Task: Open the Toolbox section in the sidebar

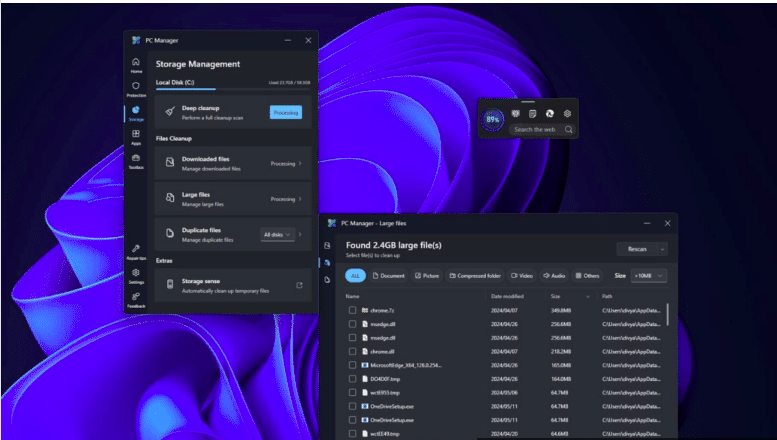Action: click(x=136, y=161)
